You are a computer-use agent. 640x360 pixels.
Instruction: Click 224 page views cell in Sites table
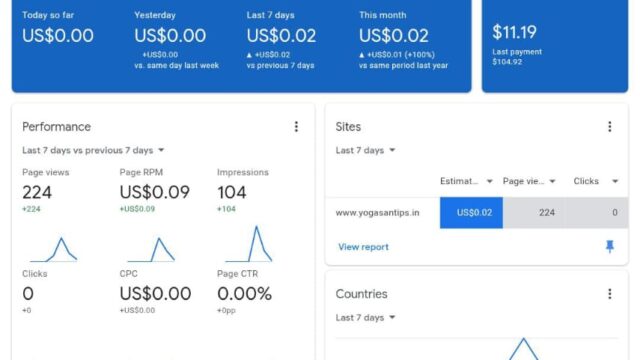click(x=534, y=213)
